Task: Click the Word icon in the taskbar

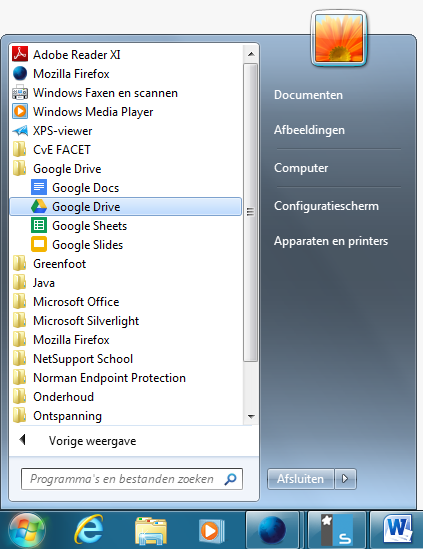Action: click(397, 529)
